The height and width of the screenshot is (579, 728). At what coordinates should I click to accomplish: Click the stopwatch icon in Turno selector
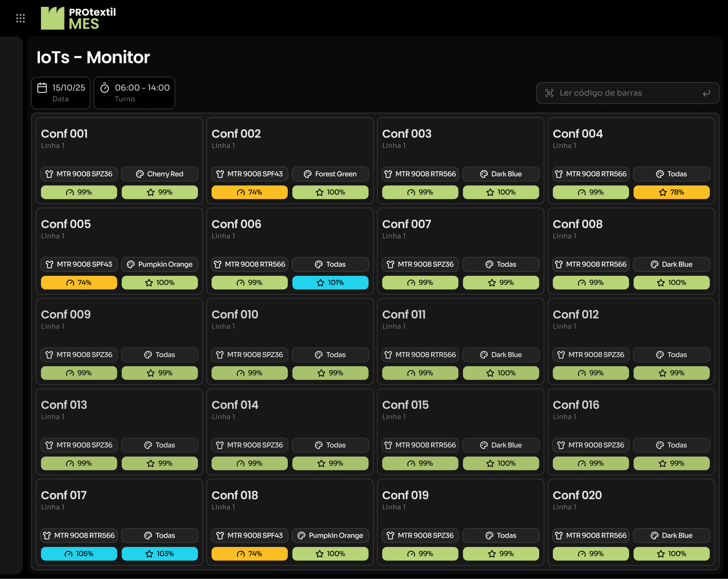pos(105,88)
